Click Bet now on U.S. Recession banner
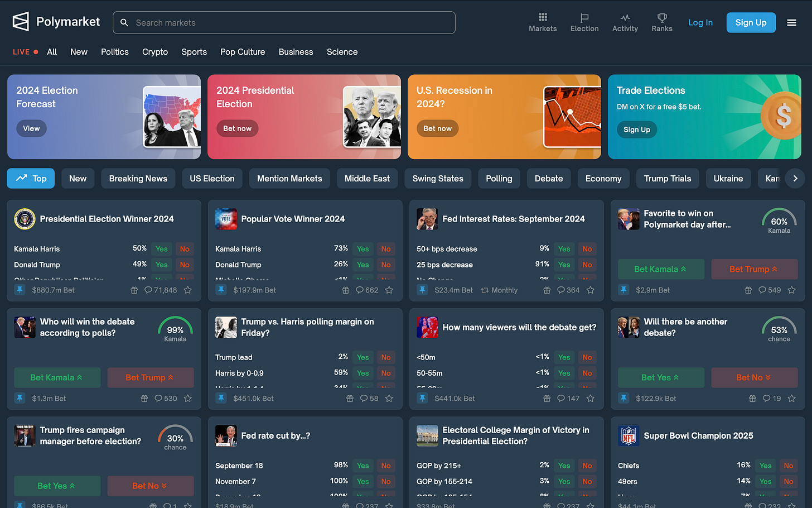Screen dimensions: 812x508 coord(437,128)
